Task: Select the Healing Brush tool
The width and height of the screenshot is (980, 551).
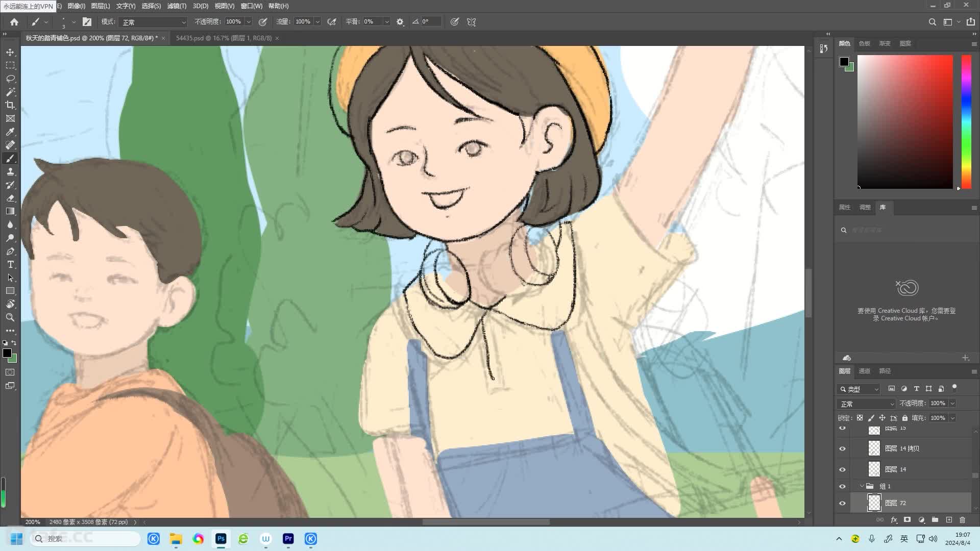Action: click(x=10, y=145)
